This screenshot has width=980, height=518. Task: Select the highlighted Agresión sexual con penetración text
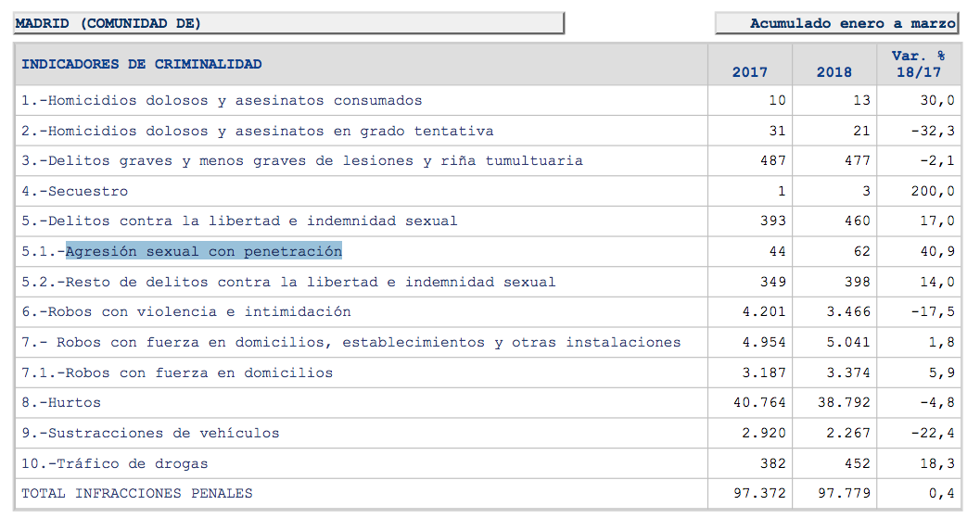[204, 251]
